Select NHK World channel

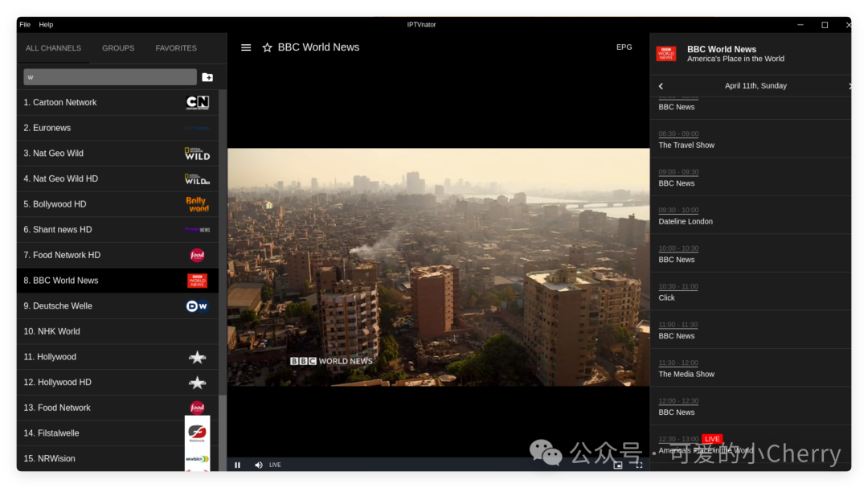click(x=118, y=332)
